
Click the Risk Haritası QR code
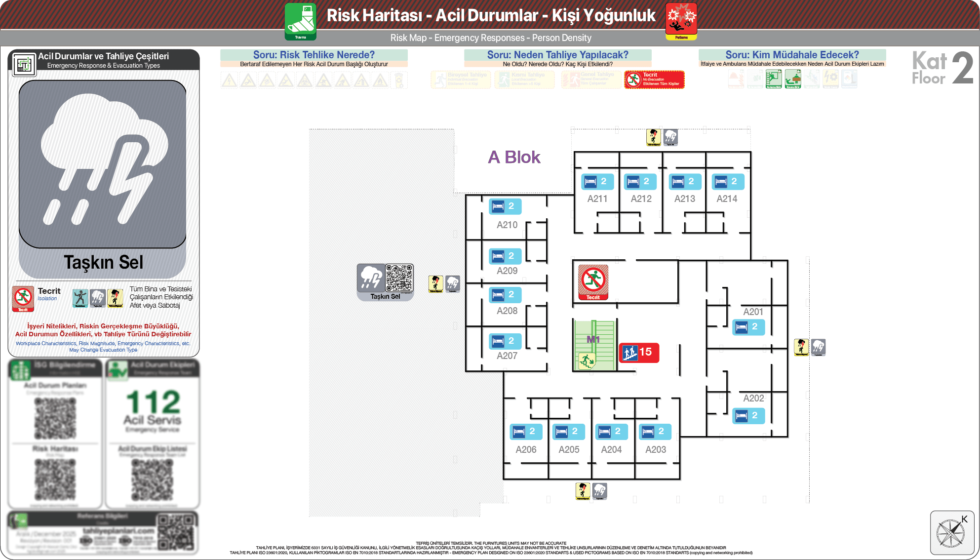click(55, 480)
